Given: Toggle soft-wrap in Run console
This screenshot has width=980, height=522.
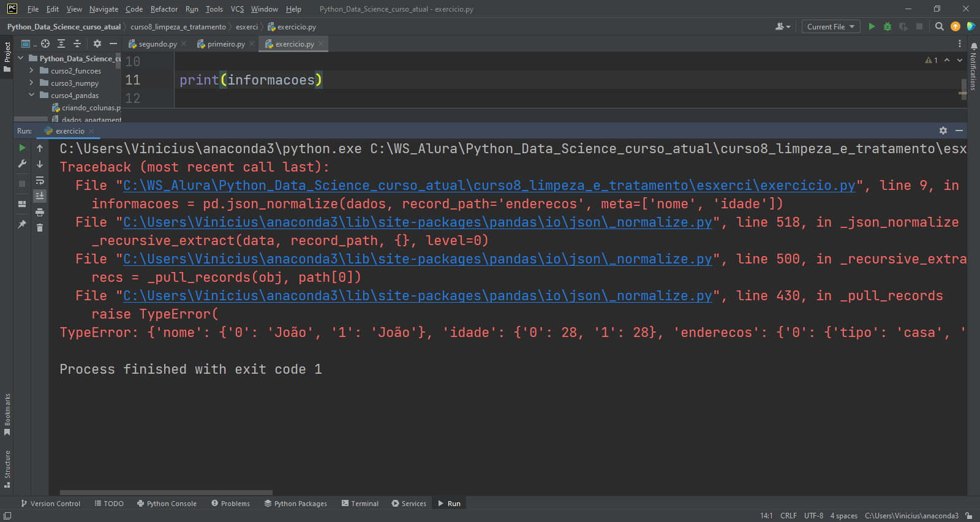Looking at the screenshot, I should (40, 180).
